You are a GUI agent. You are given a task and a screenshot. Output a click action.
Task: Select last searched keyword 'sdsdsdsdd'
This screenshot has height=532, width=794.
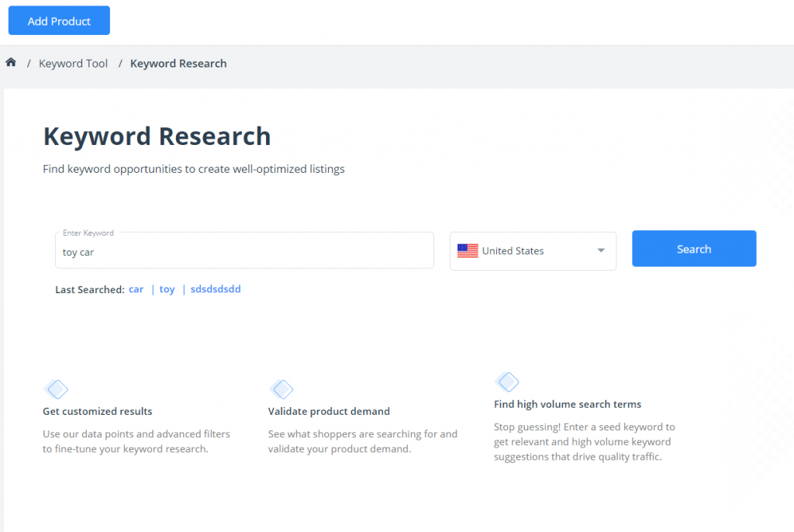tap(216, 289)
